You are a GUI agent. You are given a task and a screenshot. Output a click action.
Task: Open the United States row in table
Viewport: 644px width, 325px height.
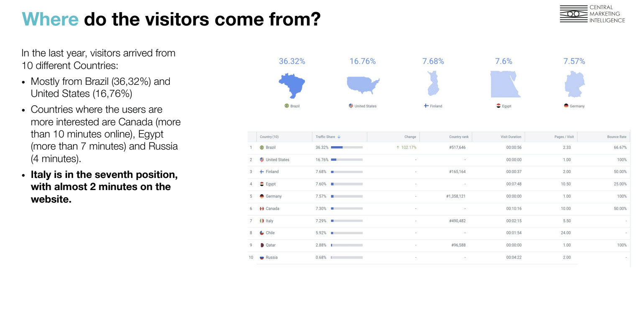(277, 160)
